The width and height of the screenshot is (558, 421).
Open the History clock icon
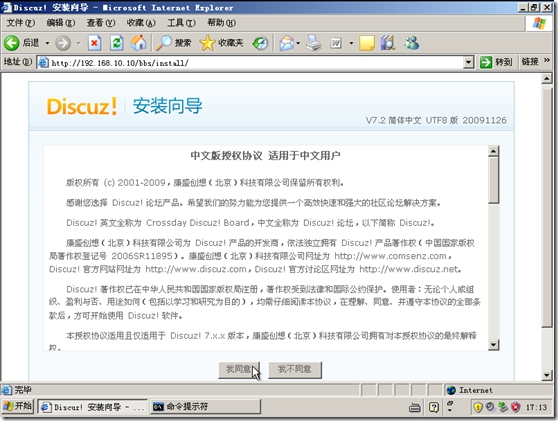(x=260, y=43)
